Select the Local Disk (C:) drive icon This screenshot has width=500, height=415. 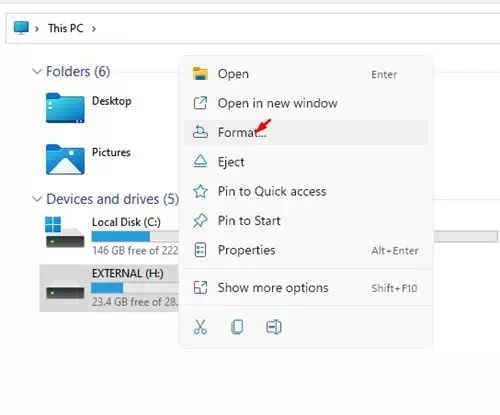pos(65,232)
